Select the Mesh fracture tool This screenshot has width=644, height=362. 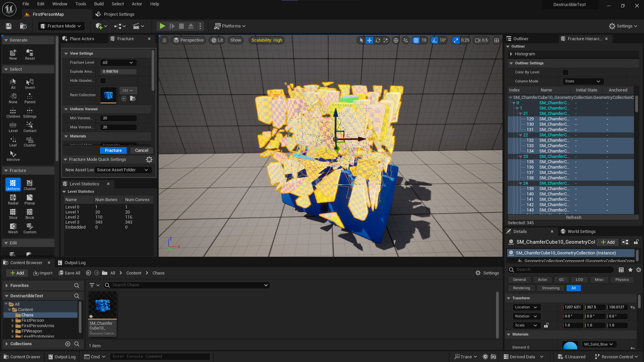point(13,228)
